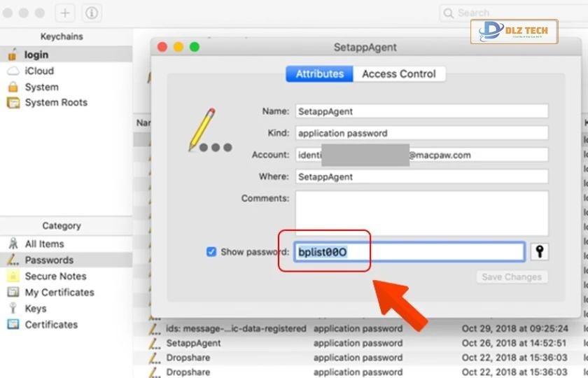The image size is (588, 378).
Task: Switch to the Attributes tab
Action: 319,74
